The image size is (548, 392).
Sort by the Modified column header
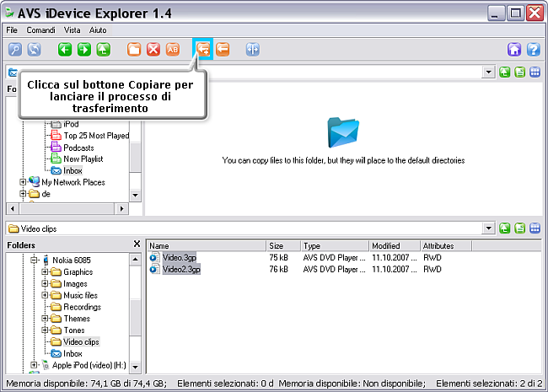395,246
